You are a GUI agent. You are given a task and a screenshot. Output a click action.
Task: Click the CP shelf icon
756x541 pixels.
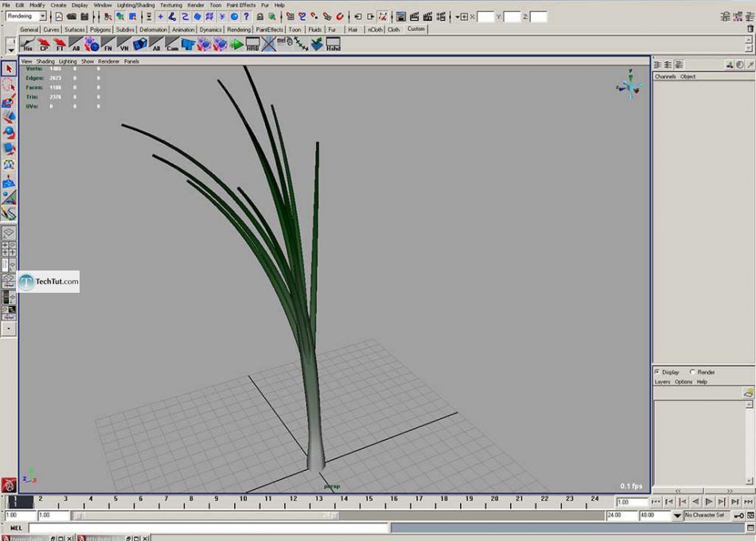tap(45, 45)
